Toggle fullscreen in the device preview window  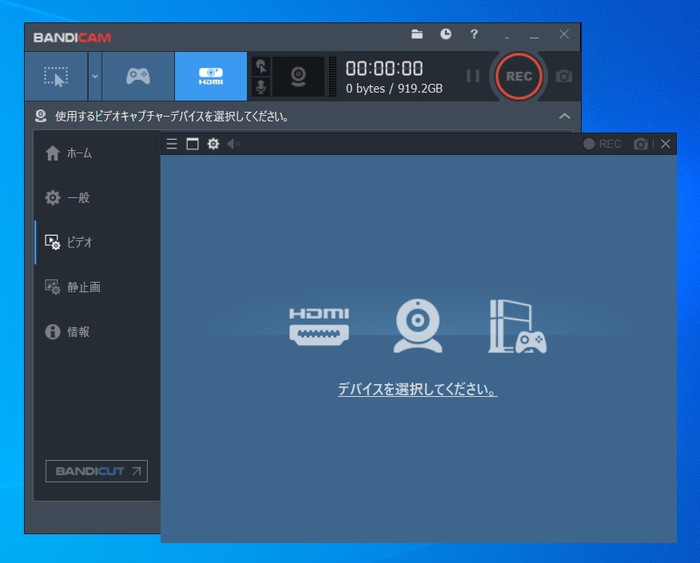[x=192, y=144]
